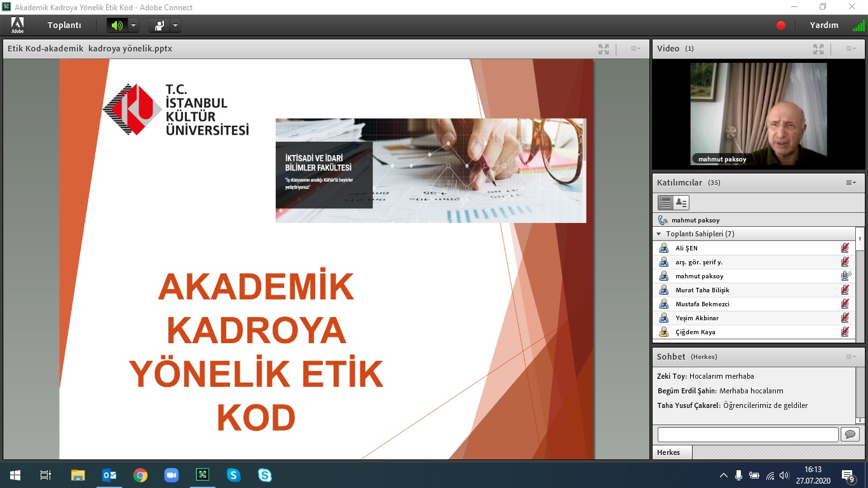Open Zoom from the Windows taskbar
Viewport: 868px width, 488px height.
point(172,475)
